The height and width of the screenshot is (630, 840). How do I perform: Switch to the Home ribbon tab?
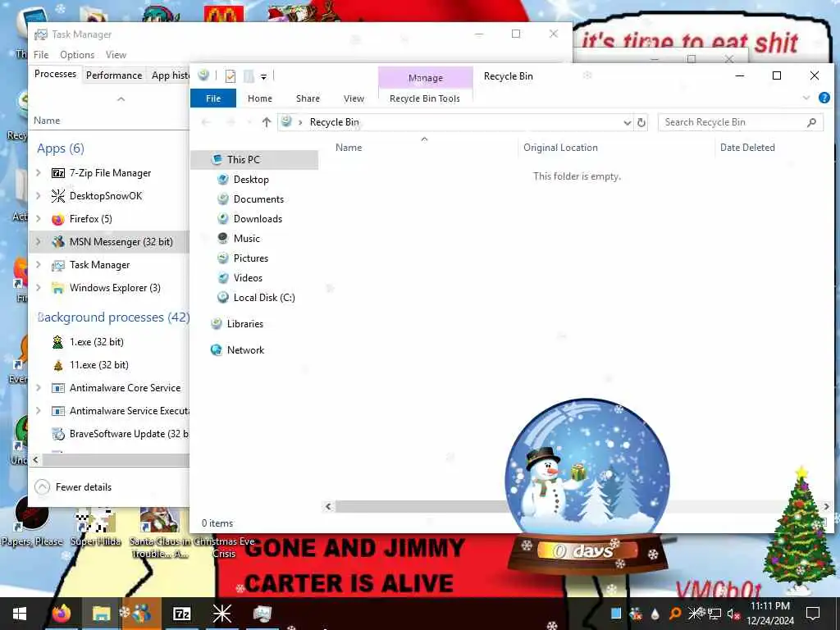(260, 98)
